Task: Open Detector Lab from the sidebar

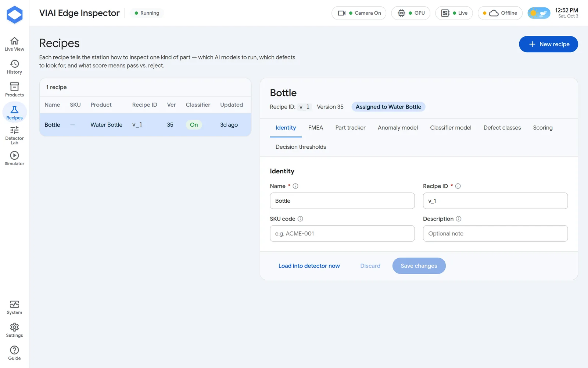Action: coord(14,135)
